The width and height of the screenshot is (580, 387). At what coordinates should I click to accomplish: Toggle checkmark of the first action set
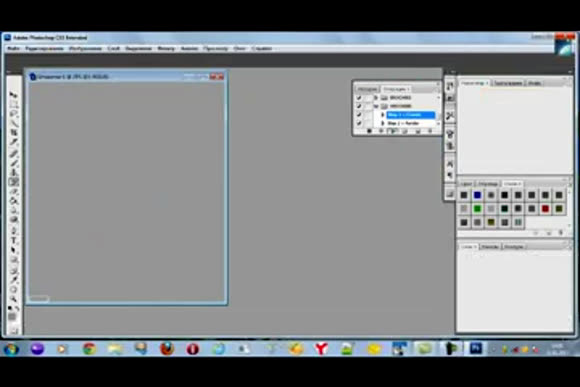358,98
